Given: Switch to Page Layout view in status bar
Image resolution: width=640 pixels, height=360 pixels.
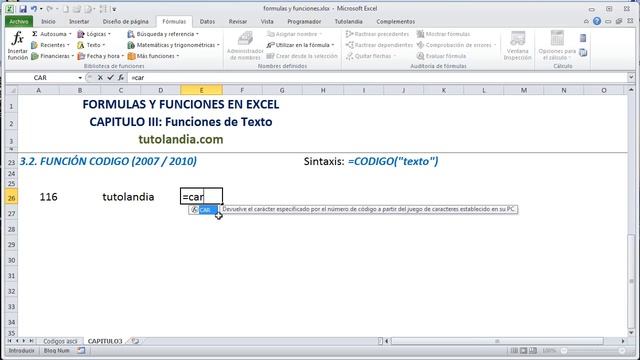Looking at the screenshot, I should click(523, 351).
